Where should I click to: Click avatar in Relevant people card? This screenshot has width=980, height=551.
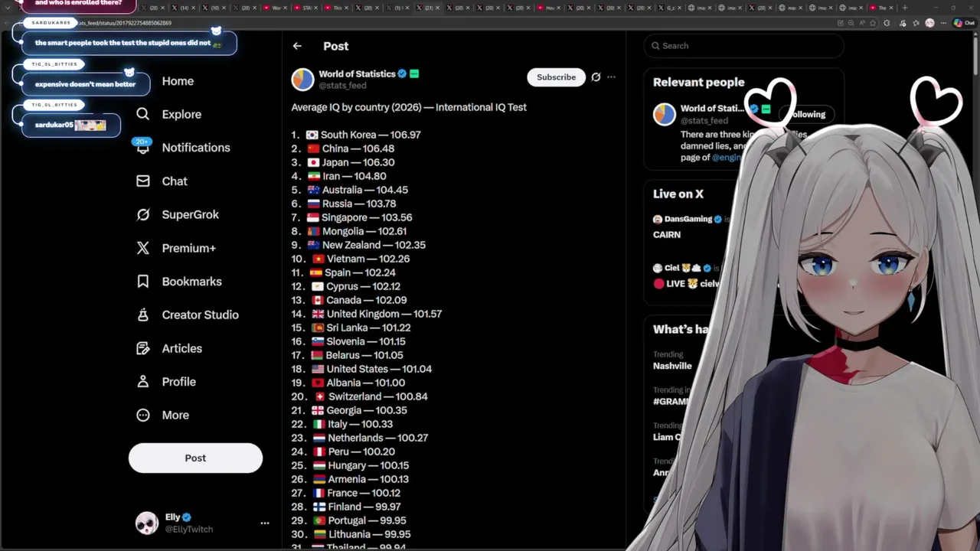(665, 114)
